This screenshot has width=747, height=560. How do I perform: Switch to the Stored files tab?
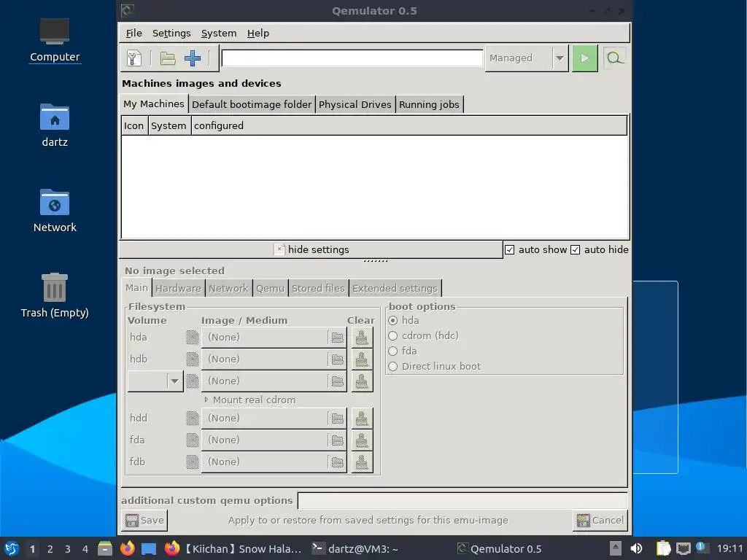[x=318, y=288]
